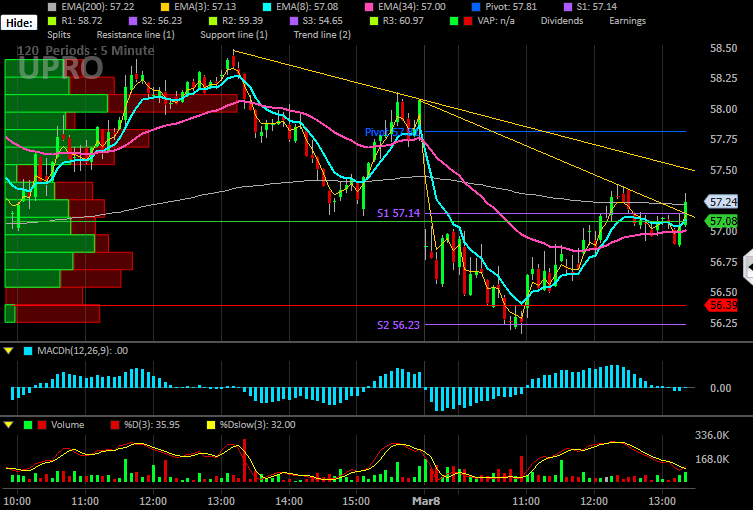Image resolution: width=753 pixels, height=510 pixels.
Task: Click the S2 56.23 label on chart
Action: 398,325
